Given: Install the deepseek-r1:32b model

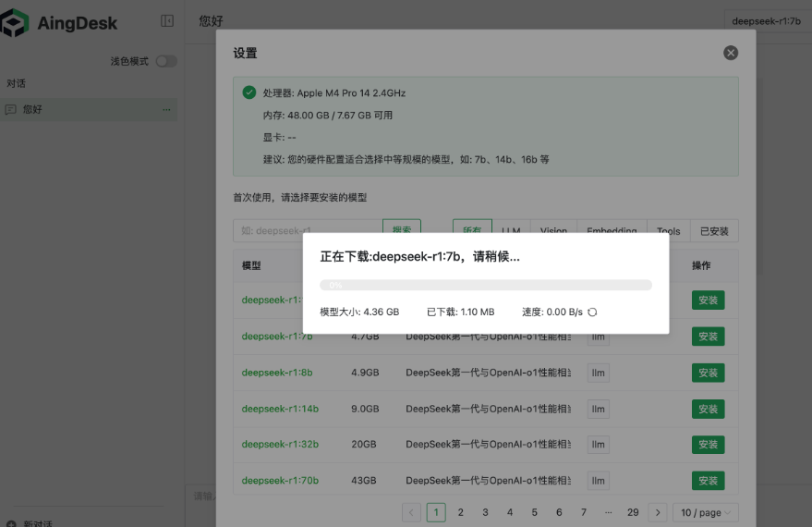Looking at the screenshot, I should [x=708, y=444].
